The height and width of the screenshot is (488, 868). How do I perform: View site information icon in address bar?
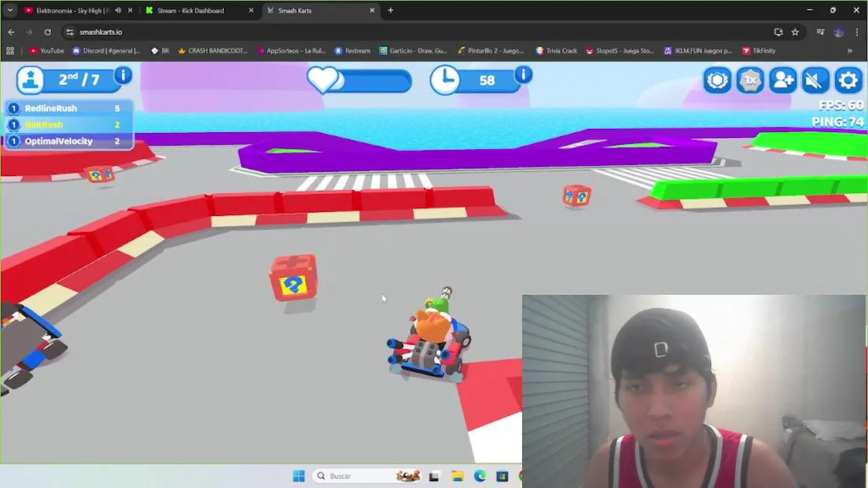point(69,32)
